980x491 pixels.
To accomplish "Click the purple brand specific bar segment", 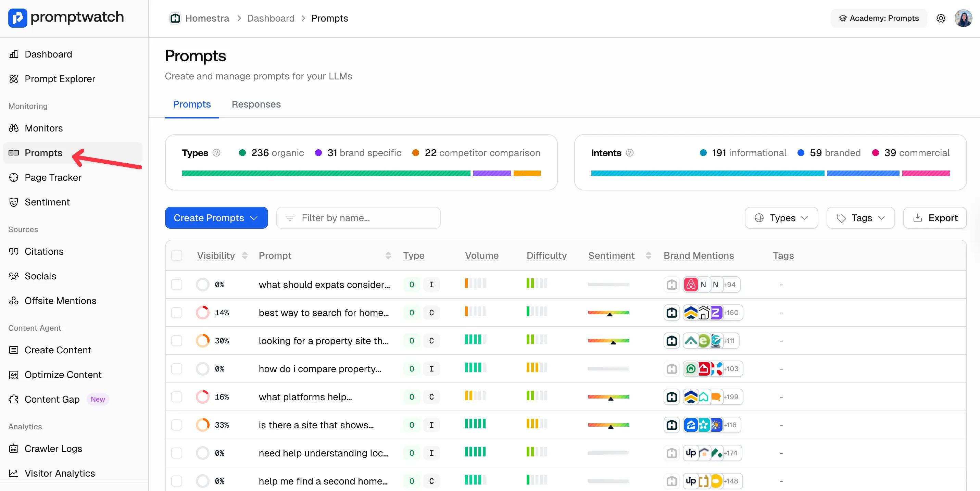I will click(491, 174).
